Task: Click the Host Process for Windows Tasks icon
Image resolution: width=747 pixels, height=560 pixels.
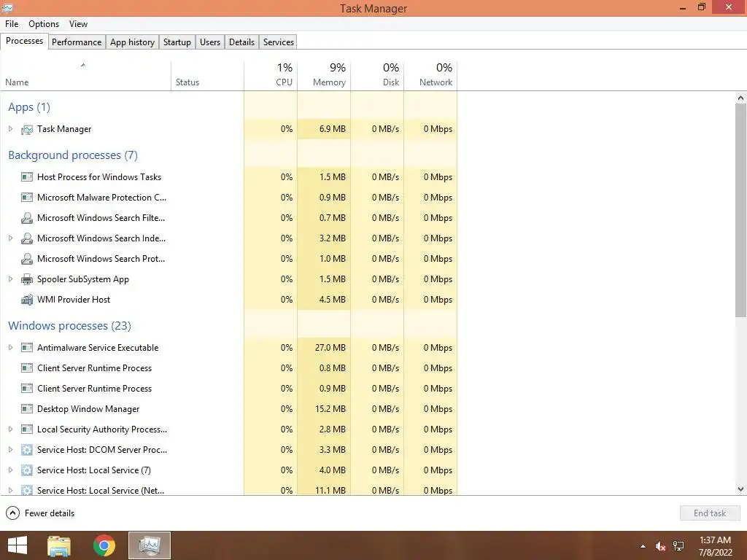Action: pos(27,177)
